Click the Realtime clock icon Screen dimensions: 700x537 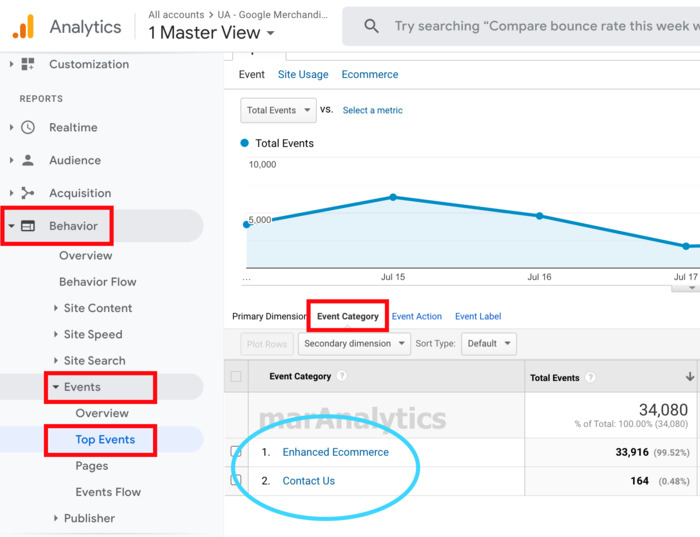(28, 127)
